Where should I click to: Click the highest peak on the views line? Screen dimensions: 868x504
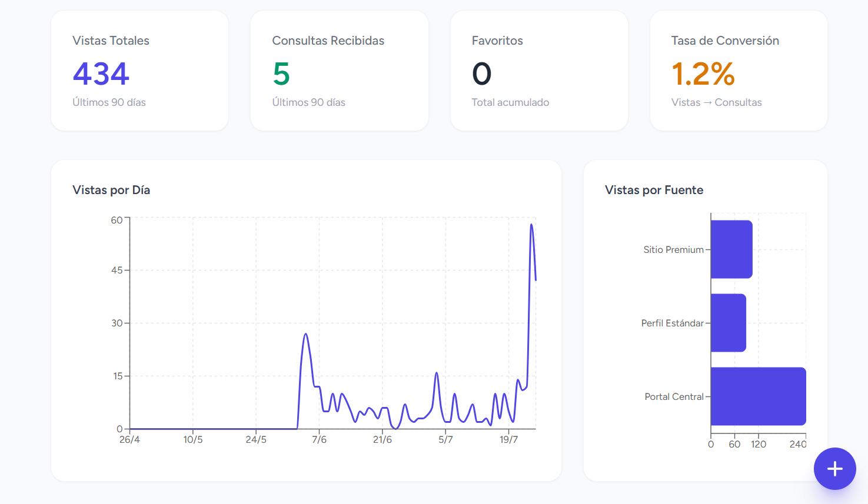click(531, 225)
